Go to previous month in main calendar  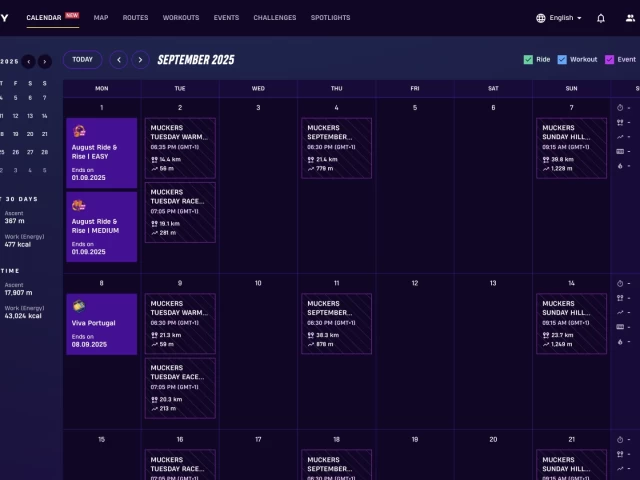[119, 60]
